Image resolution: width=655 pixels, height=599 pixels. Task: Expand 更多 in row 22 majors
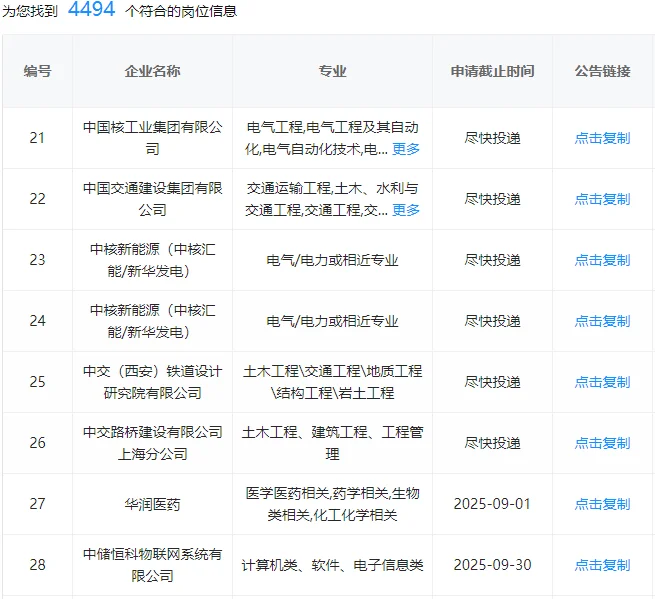click(x=406, y=210)
